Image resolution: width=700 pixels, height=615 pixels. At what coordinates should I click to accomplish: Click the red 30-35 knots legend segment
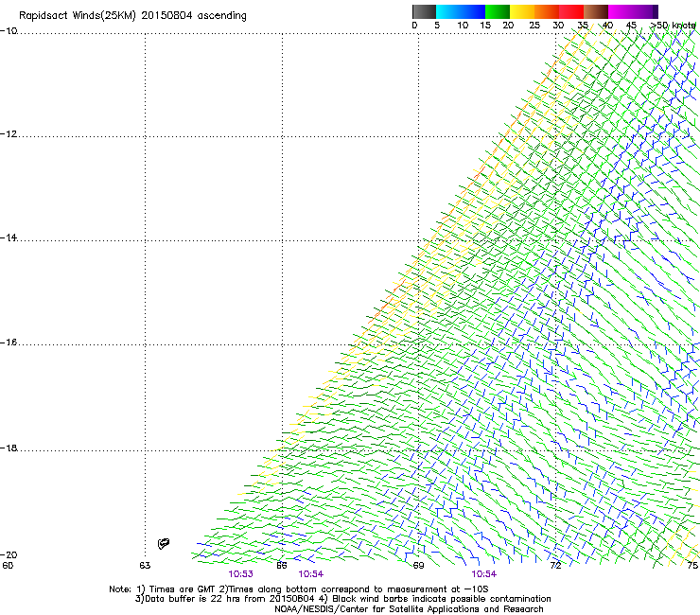(571, 11)
